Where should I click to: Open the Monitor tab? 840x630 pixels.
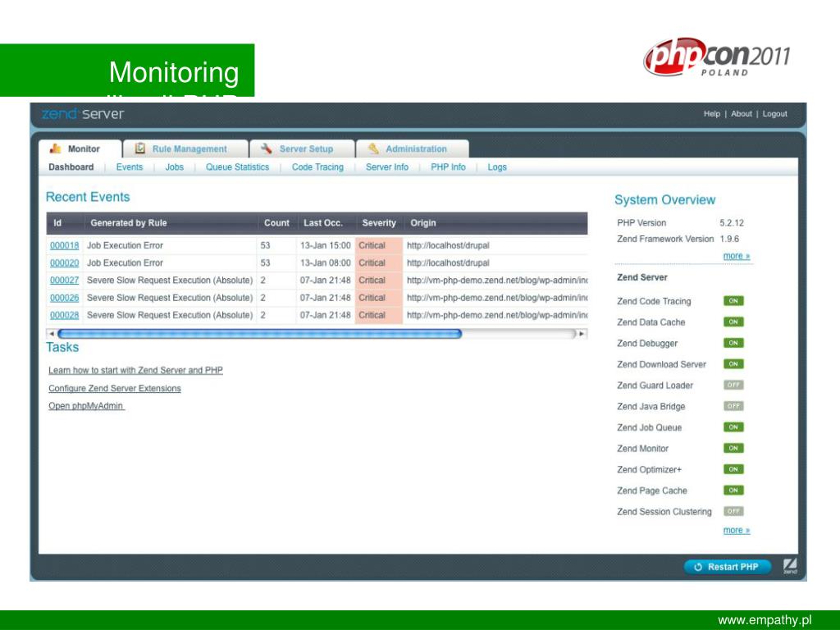click(80, 149)
